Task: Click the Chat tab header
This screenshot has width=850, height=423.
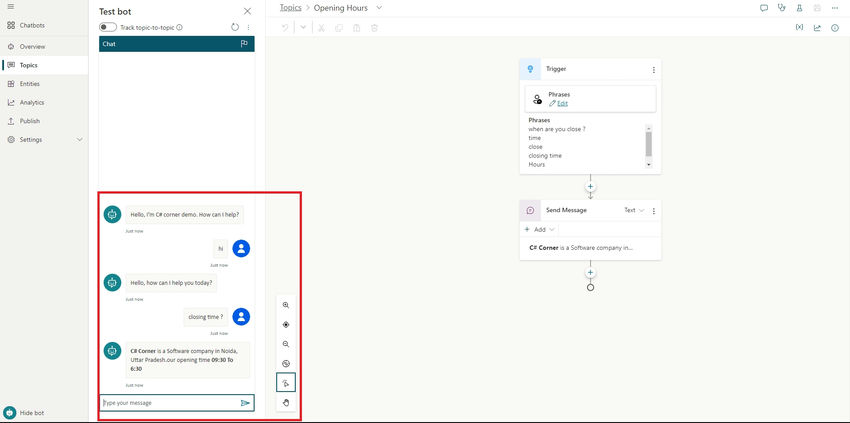Action: tap(176, 44)
